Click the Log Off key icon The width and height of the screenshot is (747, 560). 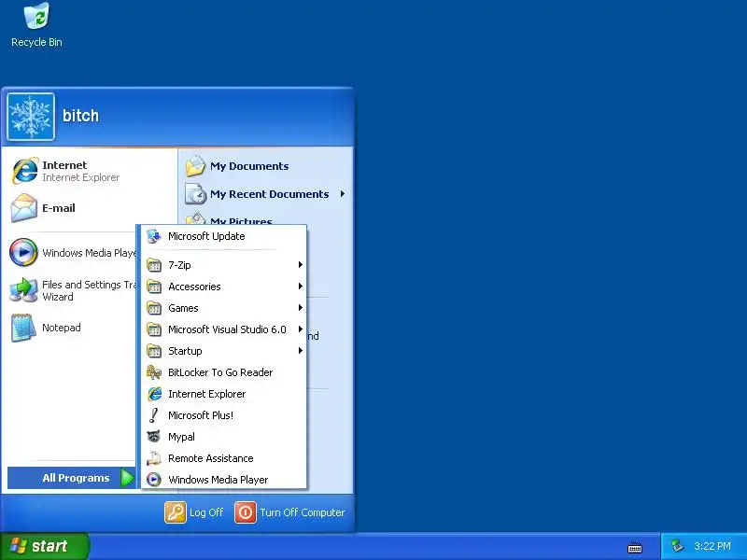176,512
